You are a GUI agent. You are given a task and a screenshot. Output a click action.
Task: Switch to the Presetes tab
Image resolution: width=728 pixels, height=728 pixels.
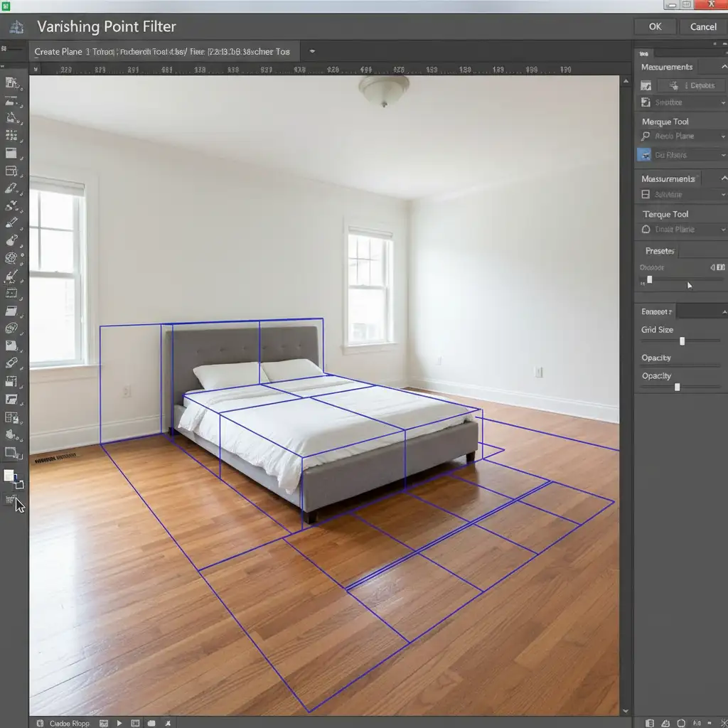click(659, 251)
